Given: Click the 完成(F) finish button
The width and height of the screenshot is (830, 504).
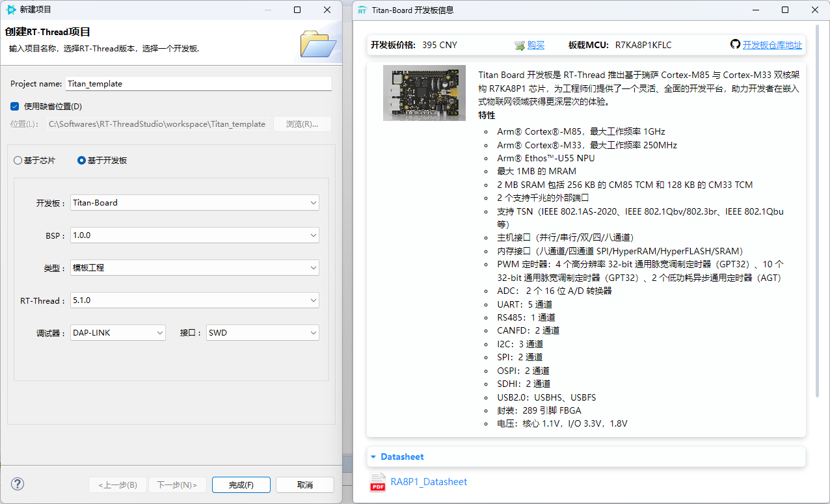Looking at the screenshot, I should pos(241,484).
